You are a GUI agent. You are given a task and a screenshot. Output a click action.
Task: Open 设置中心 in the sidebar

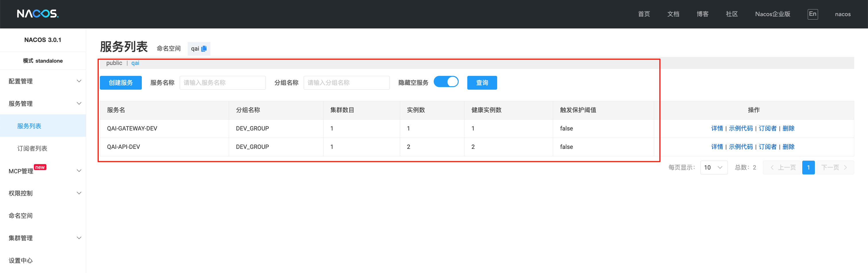pos(43,261)
